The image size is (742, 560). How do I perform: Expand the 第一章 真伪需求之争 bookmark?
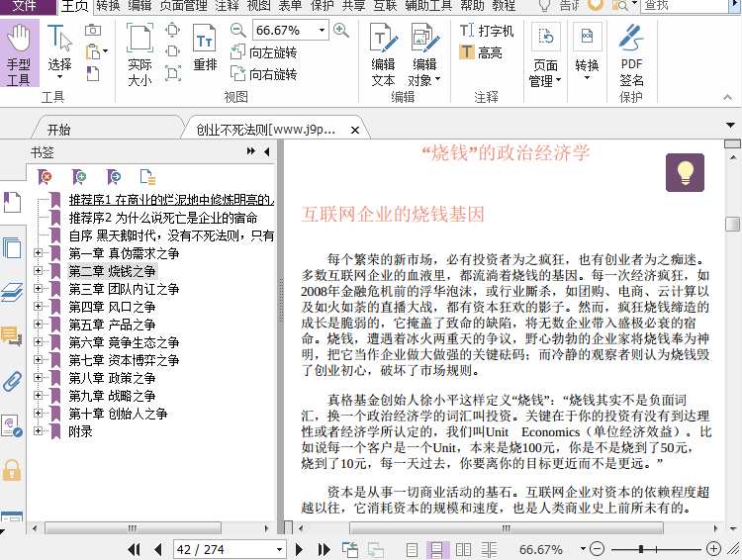pyautogui.click(x=38, y=252)
